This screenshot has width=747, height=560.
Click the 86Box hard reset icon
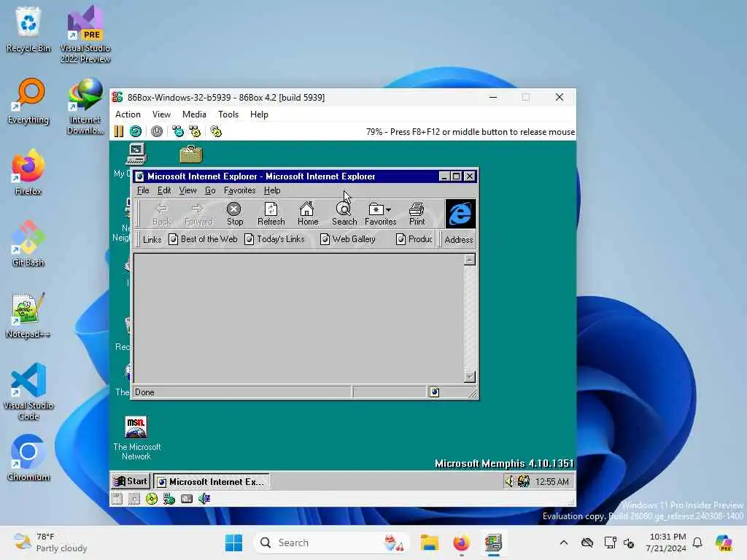[x=136, y=131]
